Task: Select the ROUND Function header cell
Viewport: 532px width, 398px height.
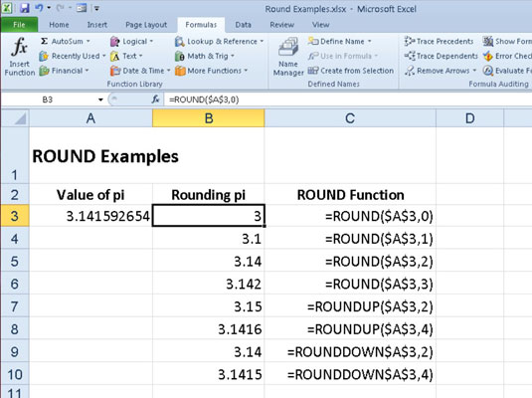Action: pos(350,195)
